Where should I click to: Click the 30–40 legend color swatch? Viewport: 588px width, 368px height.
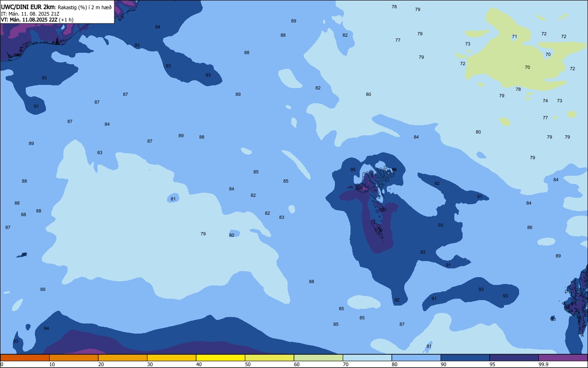point(171,357)
